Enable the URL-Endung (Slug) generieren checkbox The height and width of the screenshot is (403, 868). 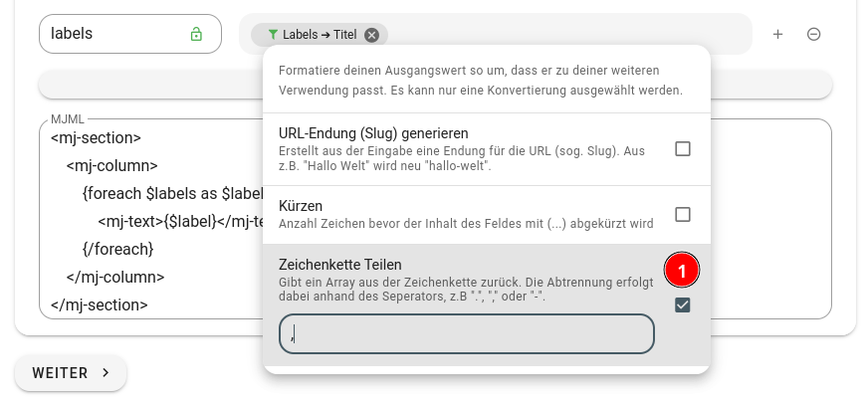point(683,149)
